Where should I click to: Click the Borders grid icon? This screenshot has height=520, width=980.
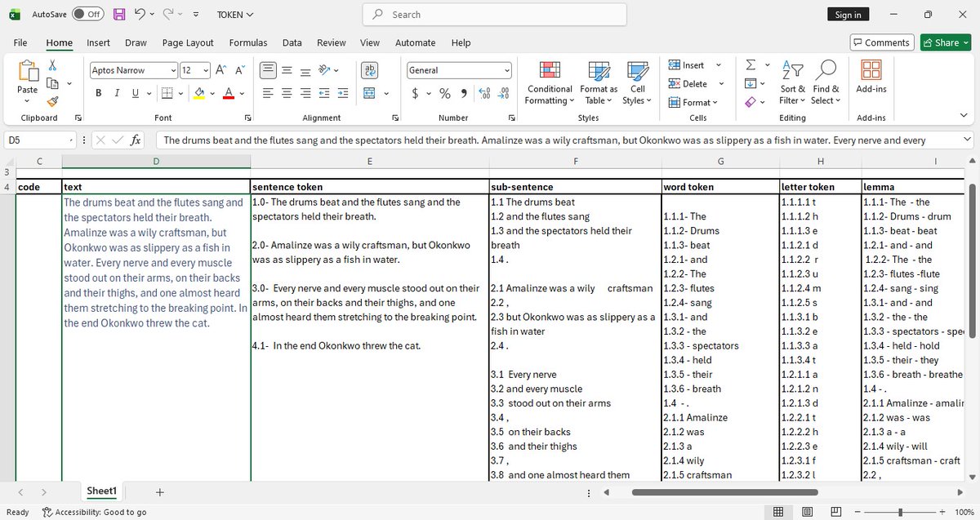[166, 93]
